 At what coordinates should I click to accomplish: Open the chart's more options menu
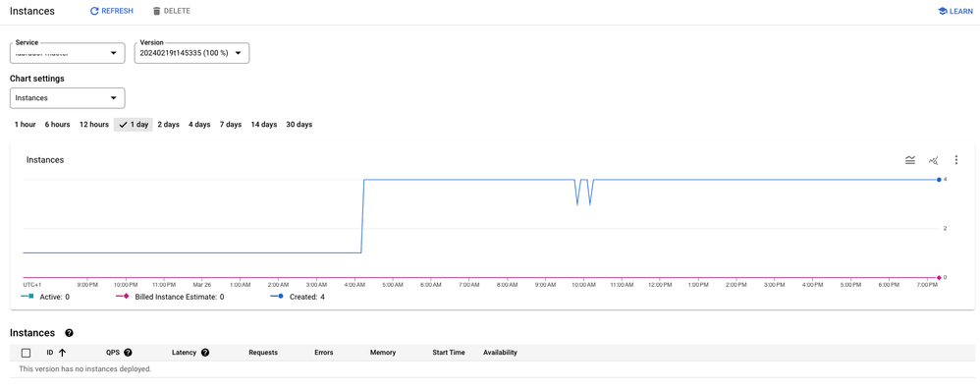tap(956, 160)
